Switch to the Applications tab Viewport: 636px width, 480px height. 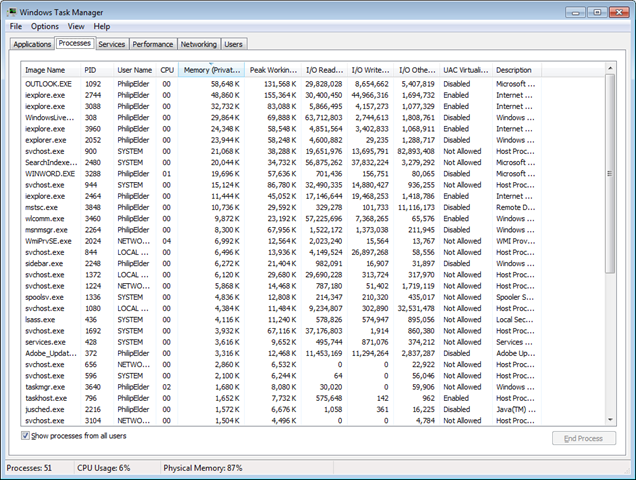(x=32, y=44)
